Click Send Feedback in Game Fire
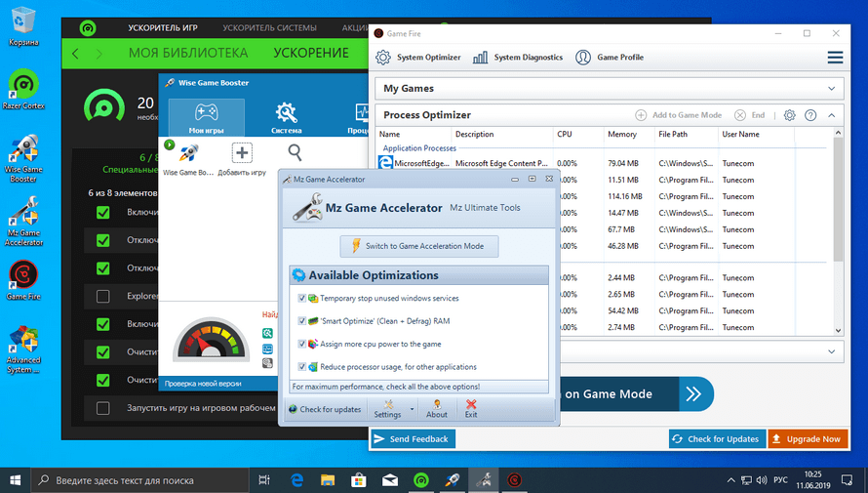This screenshot has height=493, width=868. [x=413, y=438]
